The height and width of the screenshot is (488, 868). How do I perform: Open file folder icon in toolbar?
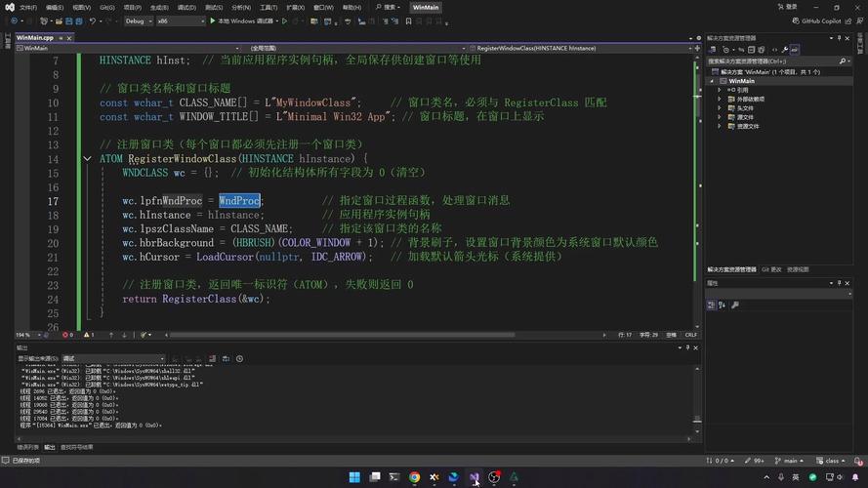point(59,21)
